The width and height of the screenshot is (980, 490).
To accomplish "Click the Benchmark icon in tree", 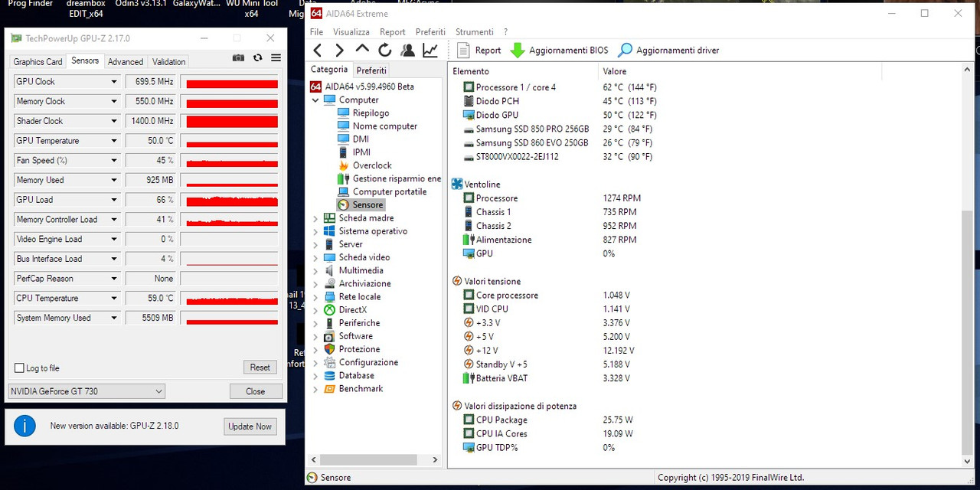I will [329, 389].
